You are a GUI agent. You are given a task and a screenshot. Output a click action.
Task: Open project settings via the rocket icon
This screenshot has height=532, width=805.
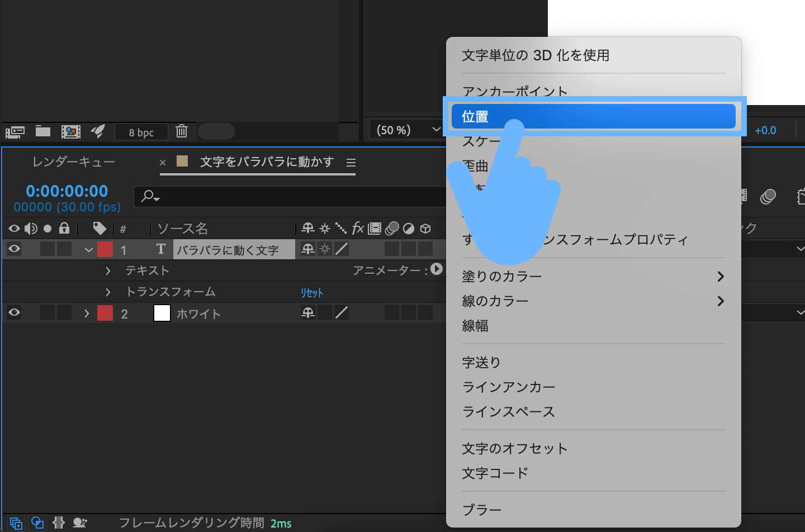click(x=98, y=131)
